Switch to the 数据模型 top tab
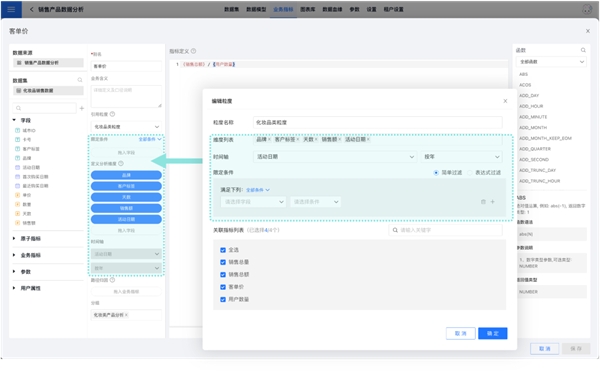This screenshot has width=600, height=376. [x=256, y=9]
